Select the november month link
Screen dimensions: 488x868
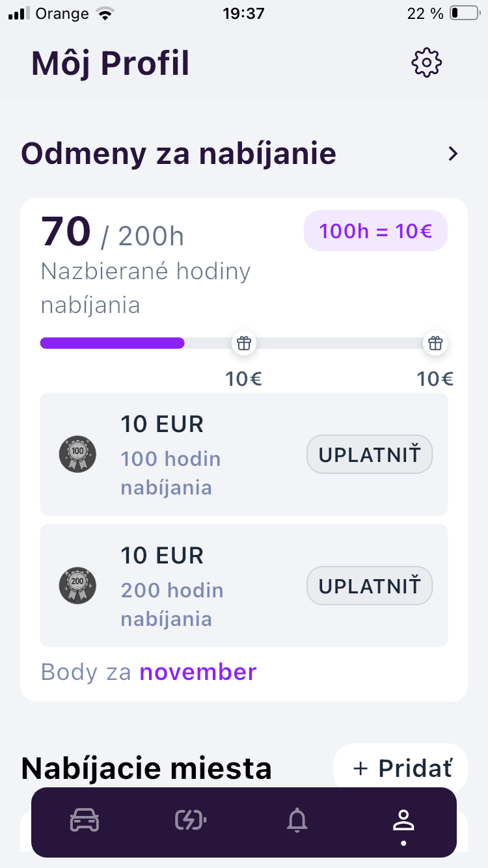point(198,671)
